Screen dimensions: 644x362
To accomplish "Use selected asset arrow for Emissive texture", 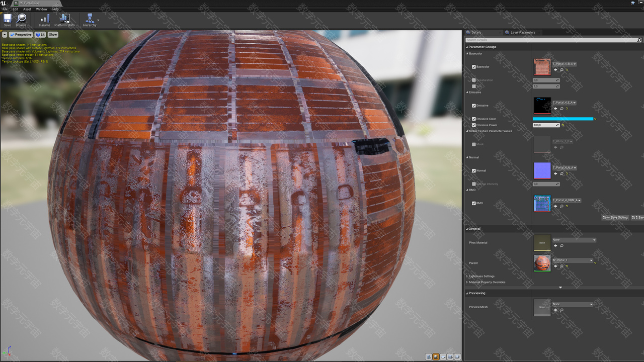I will pos(555,109).
